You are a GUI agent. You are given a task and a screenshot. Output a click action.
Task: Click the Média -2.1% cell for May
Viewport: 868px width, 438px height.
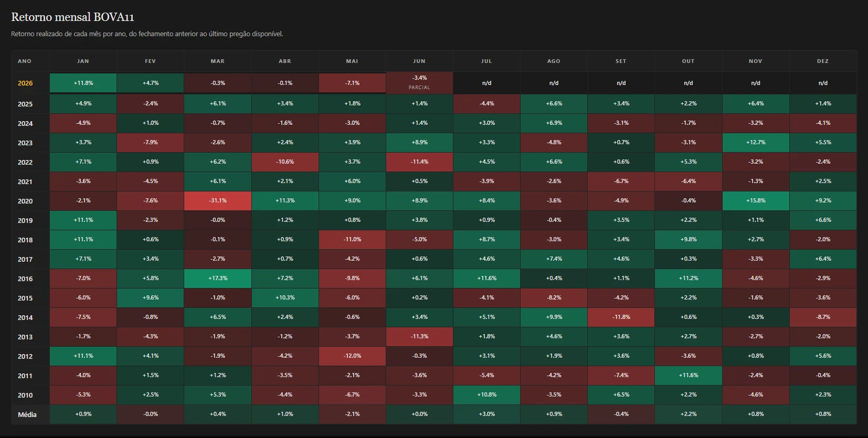click(x=352, y=414)
